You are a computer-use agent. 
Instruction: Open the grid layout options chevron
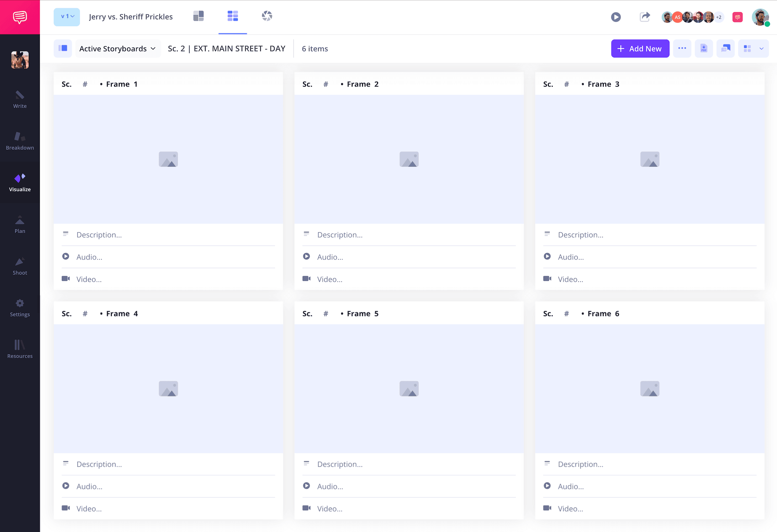[761, 48]
